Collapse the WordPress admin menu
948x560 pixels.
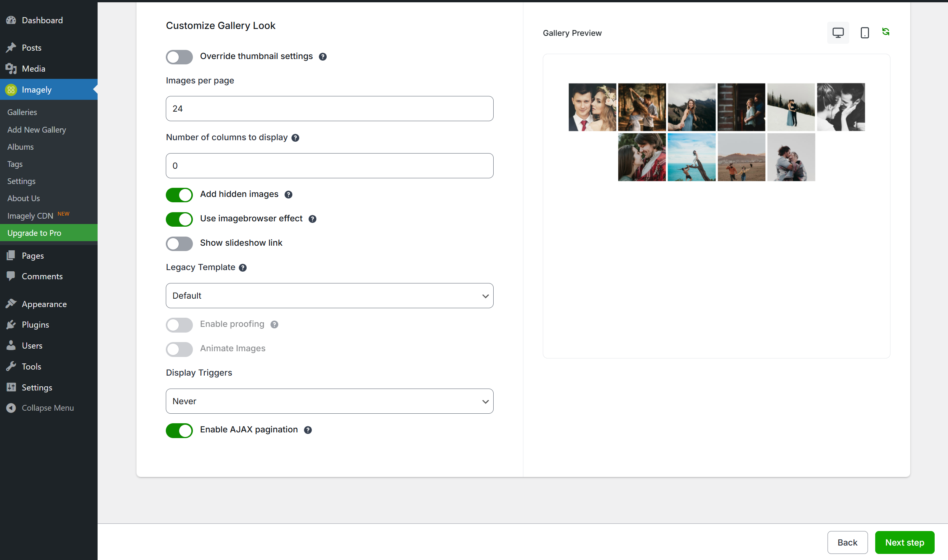(x=47, y=408)
